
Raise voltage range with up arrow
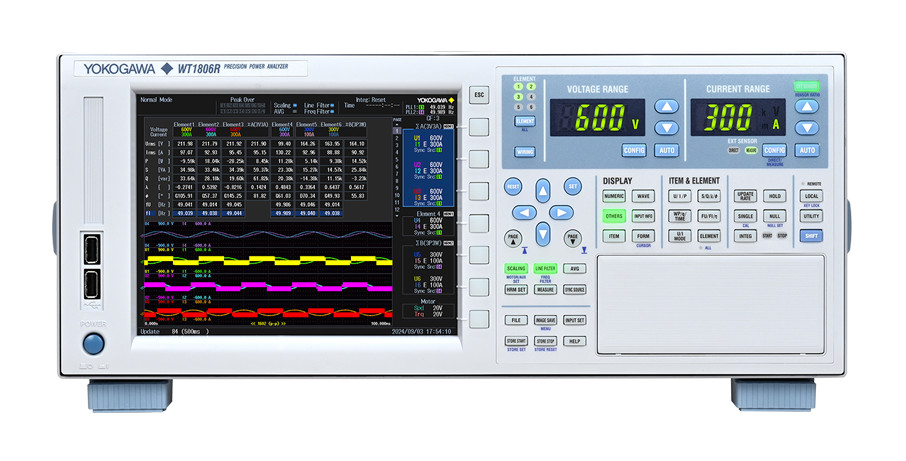(666, 106)
